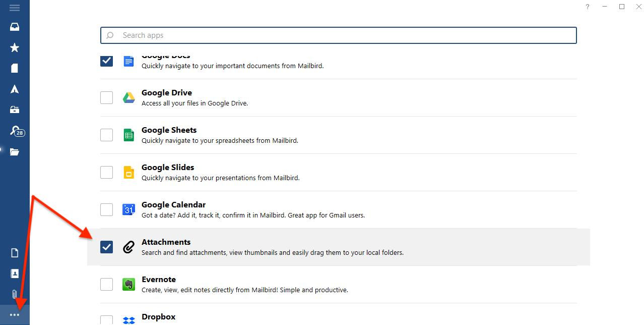
Task: Select the Google Drive title
Action: 167,93
